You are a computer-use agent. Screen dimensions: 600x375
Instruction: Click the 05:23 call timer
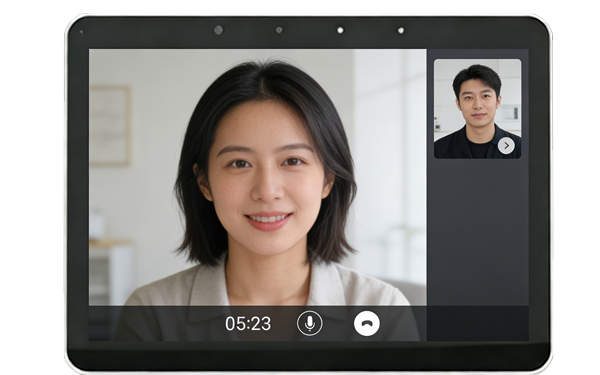pos(248,324)
